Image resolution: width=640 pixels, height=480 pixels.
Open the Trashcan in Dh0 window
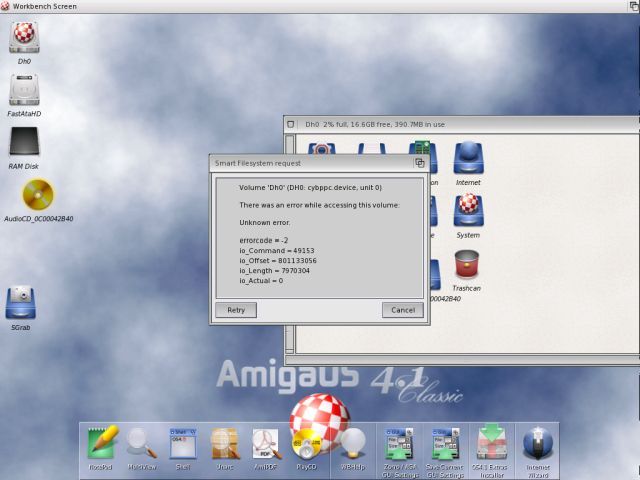tap(467, 265)
